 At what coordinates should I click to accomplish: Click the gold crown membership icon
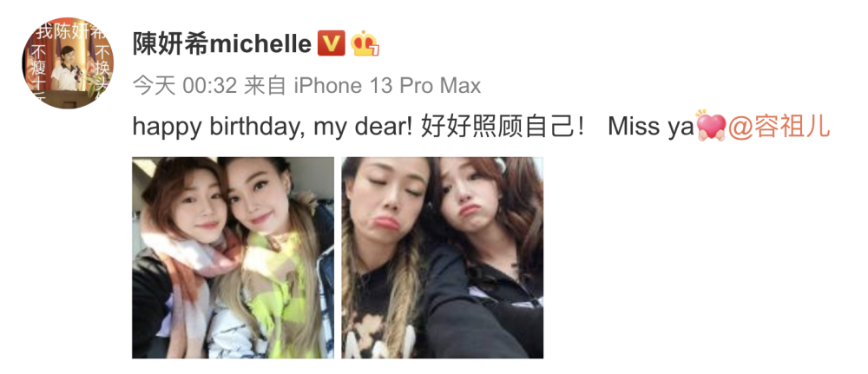point(365,44)
